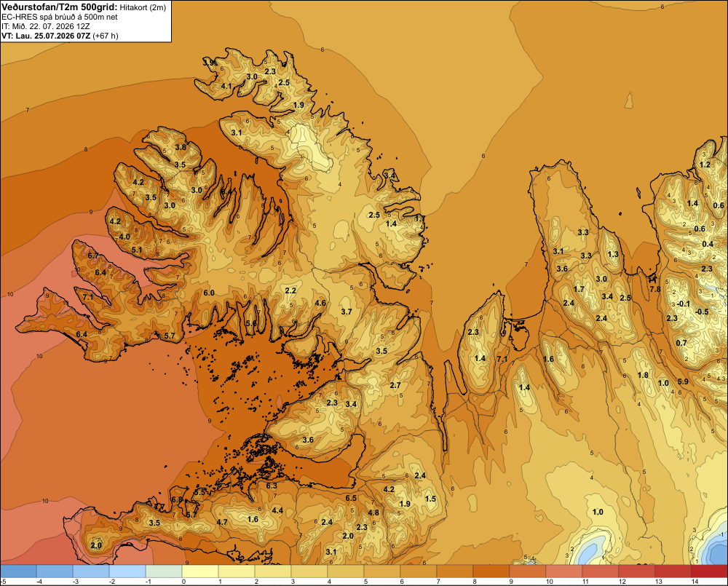Click the light blue swatch right of -2

point(127,571)
